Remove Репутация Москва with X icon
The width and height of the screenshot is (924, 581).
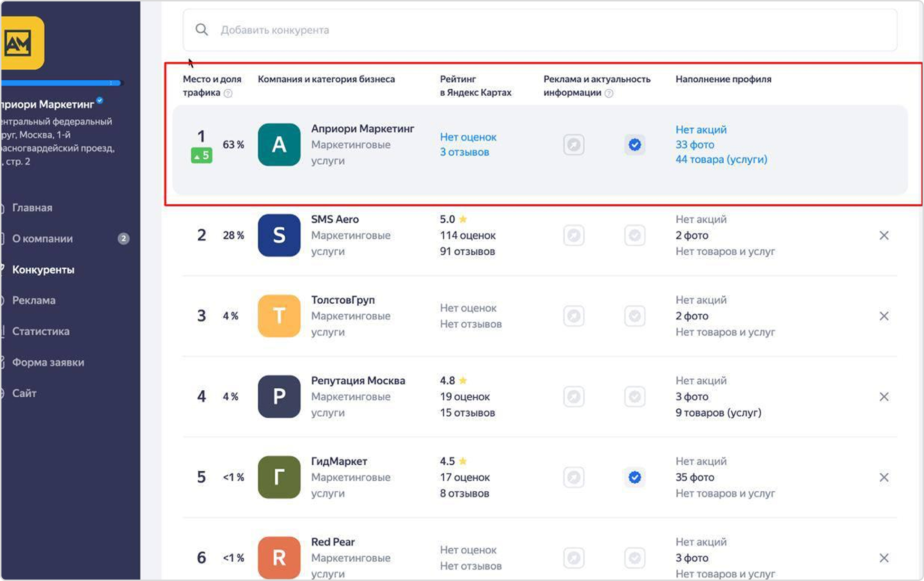click(x=884, y=397)
